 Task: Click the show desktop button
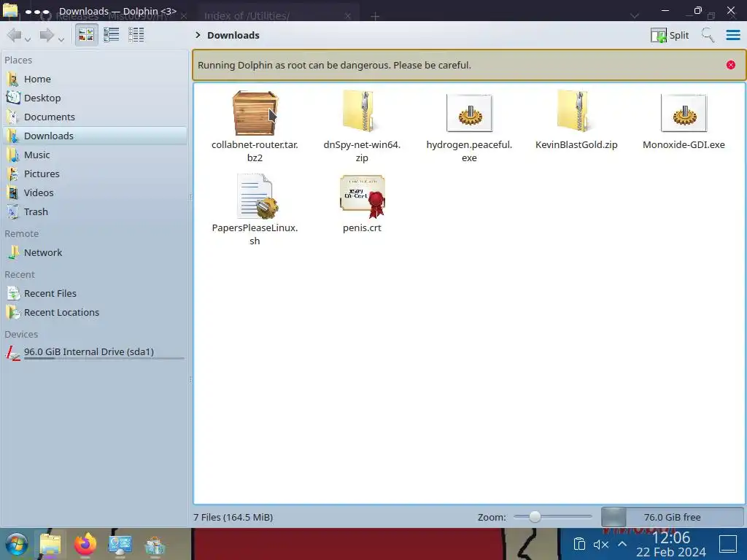[728, 544]
